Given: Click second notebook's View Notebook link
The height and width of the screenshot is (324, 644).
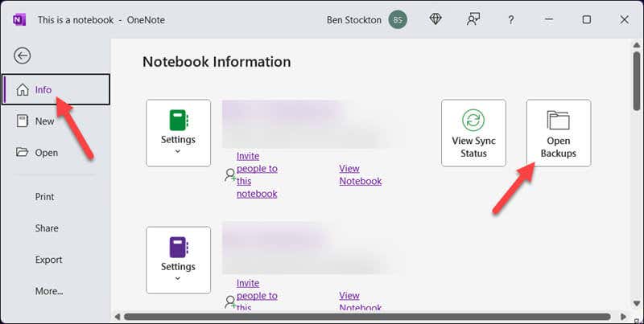Looking at the screenshot, I should pos(360,301).
